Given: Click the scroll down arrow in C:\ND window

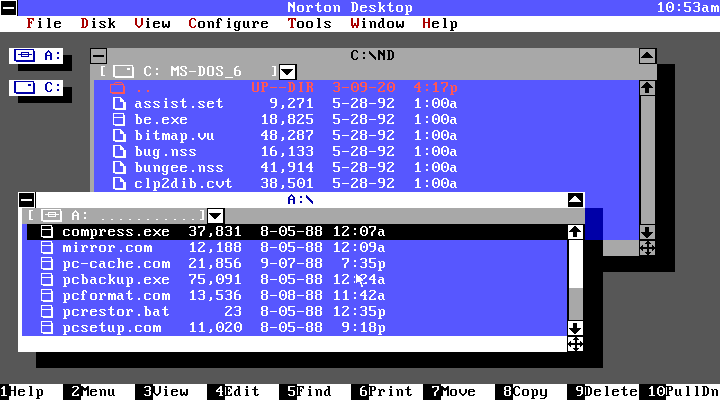Looking at the screenshot, I should click(x=647, y=232).
